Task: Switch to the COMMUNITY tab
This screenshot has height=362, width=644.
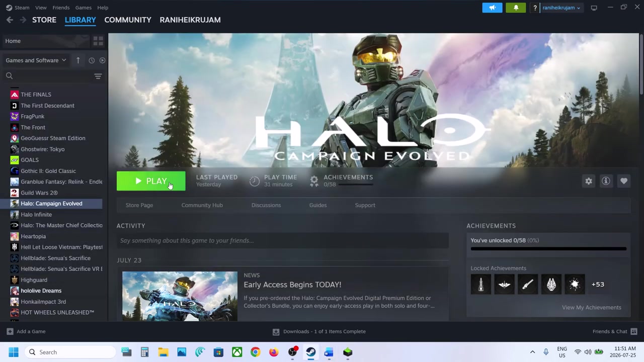Action: (x=128, y=20)
